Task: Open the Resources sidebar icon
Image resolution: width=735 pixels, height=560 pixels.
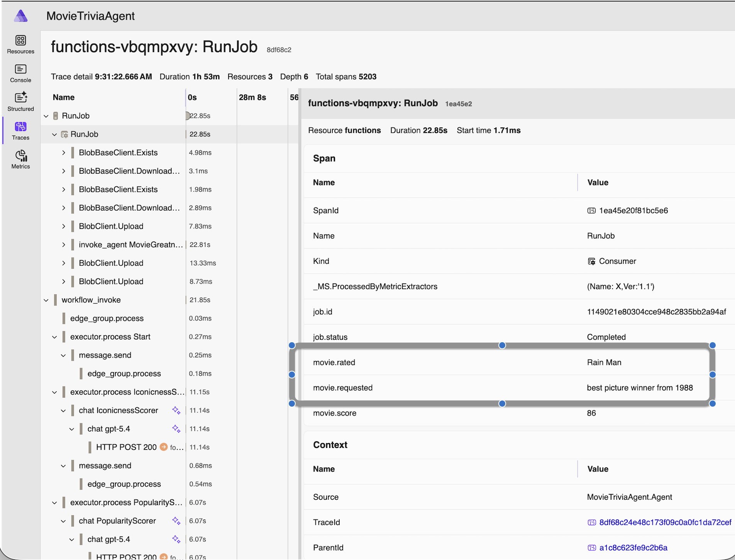Action: (20, 44)
